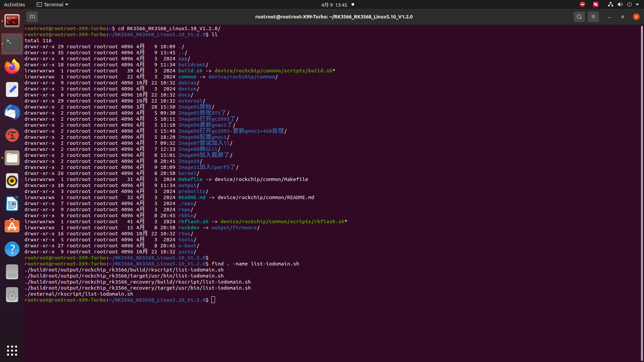Open the clock and calendar panel
Image resolution: width=644 pixels, height=362 pixels.
pos(334,5)
